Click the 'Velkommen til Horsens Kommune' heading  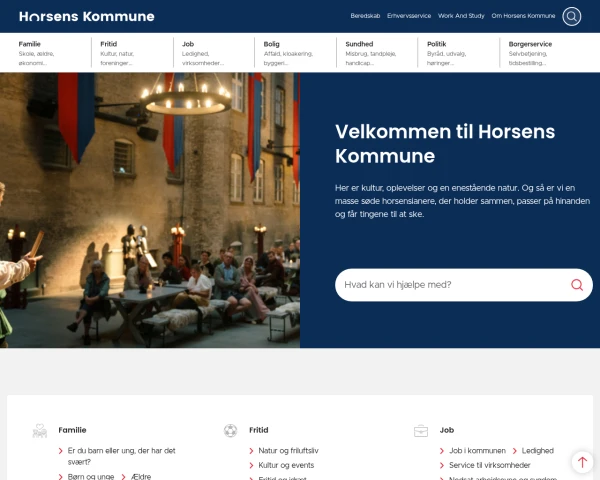click(x=445, y=144)
